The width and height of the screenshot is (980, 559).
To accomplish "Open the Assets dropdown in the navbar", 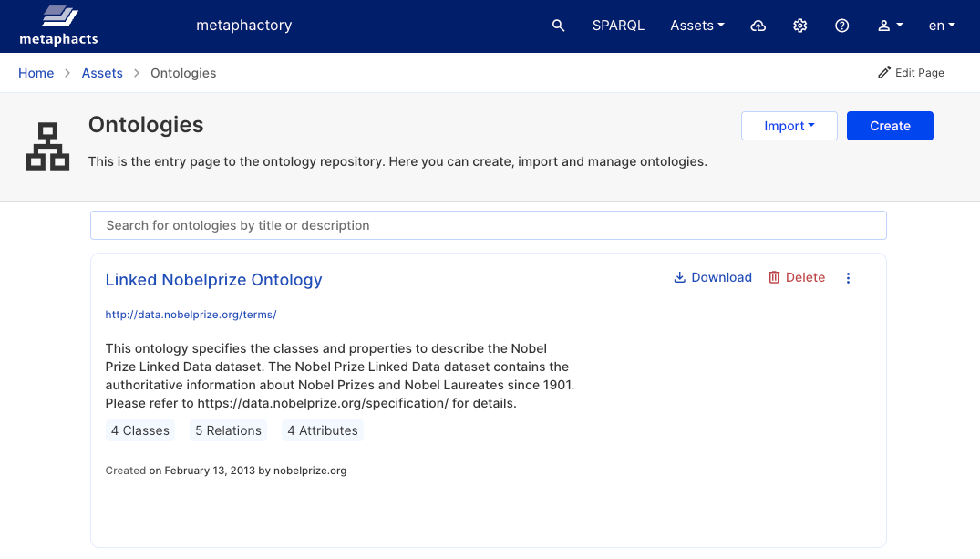I will [x=696, y=26].
